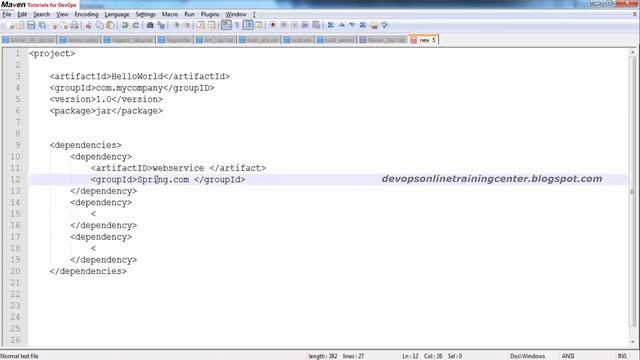The width and height of the screenshot is (640, 360).
Task: Toggle the Show indent guide button
Action: pos(248,25)
